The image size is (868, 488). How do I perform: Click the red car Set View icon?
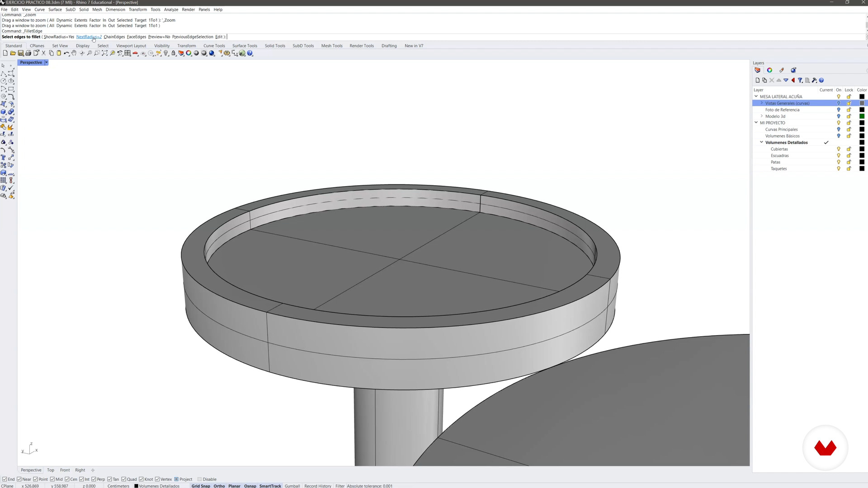click(x=135, y=53)
